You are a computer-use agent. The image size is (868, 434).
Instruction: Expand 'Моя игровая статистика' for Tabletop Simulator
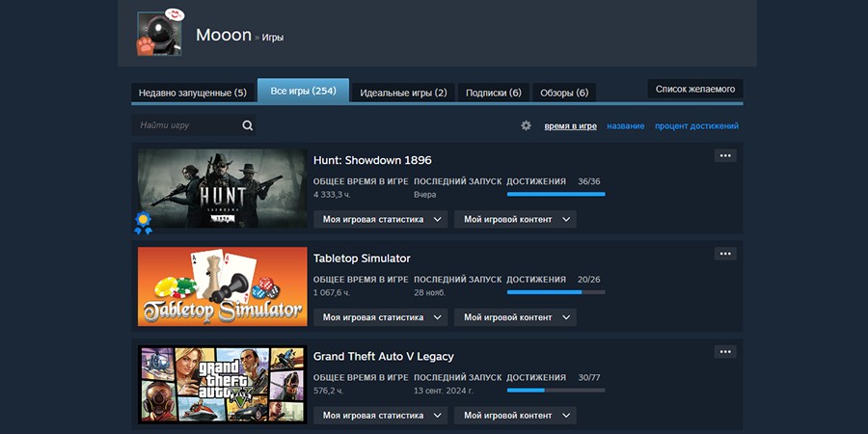(381, 317)
